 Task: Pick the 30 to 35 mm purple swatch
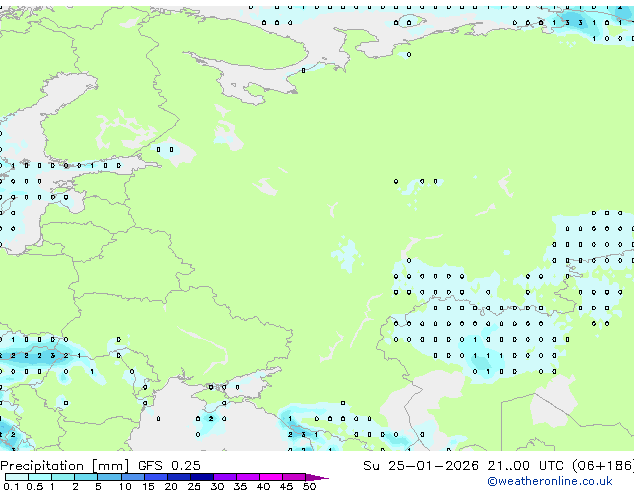(x=225, y=477)
